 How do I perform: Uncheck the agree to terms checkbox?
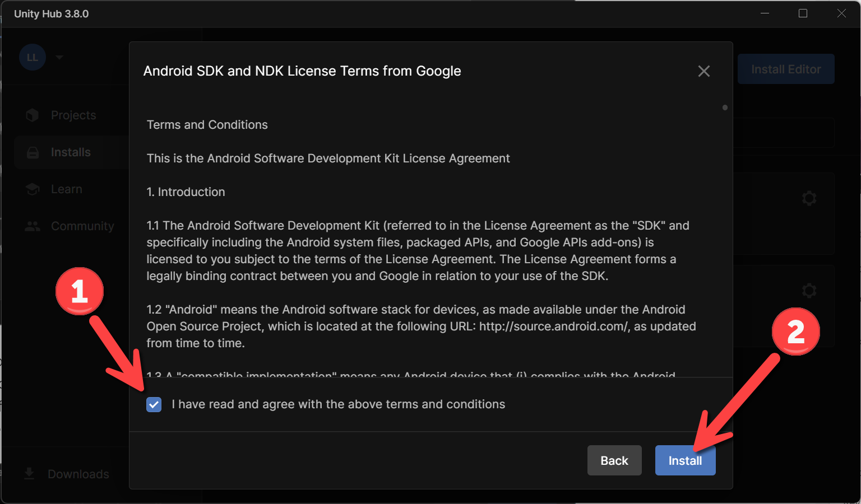point(154,404)
